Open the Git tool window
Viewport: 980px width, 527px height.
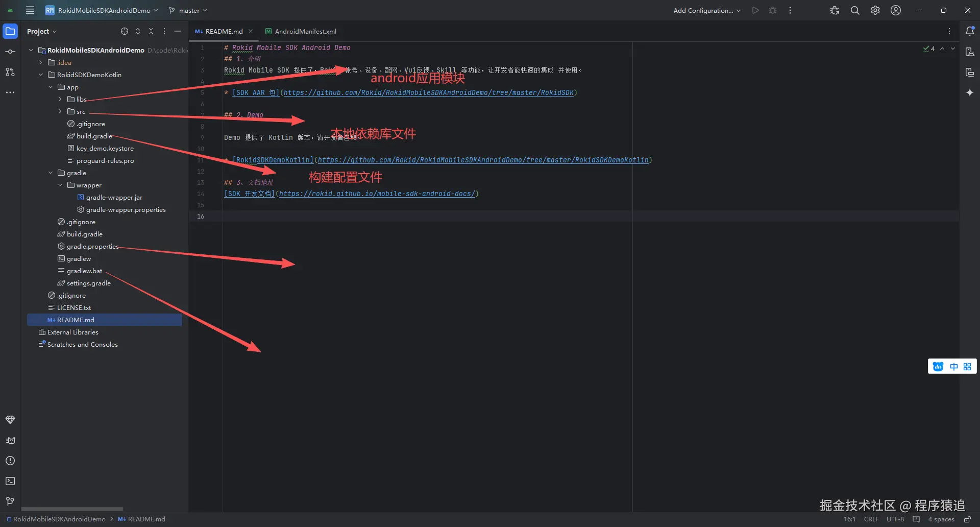[10, 501]
